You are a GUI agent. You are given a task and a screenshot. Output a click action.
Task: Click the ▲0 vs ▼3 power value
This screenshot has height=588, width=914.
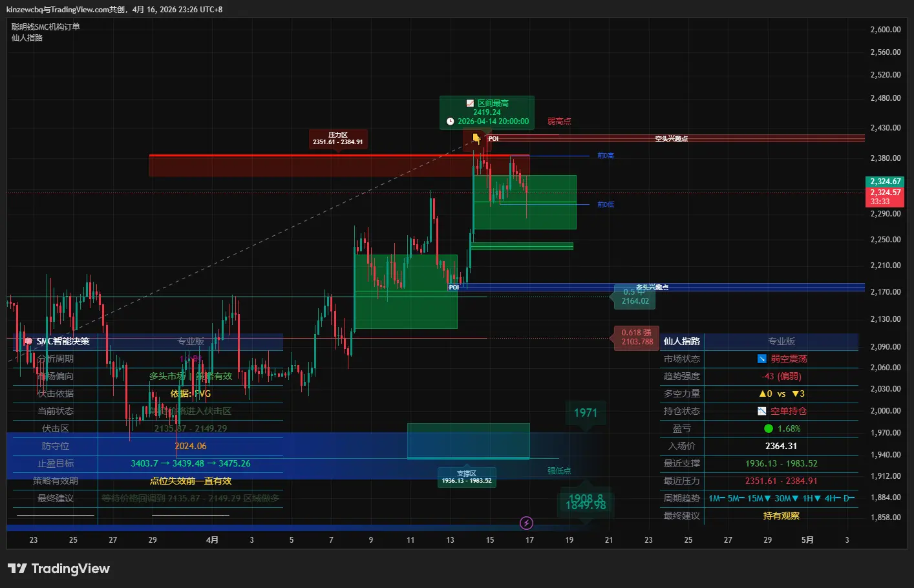[781, 394]
